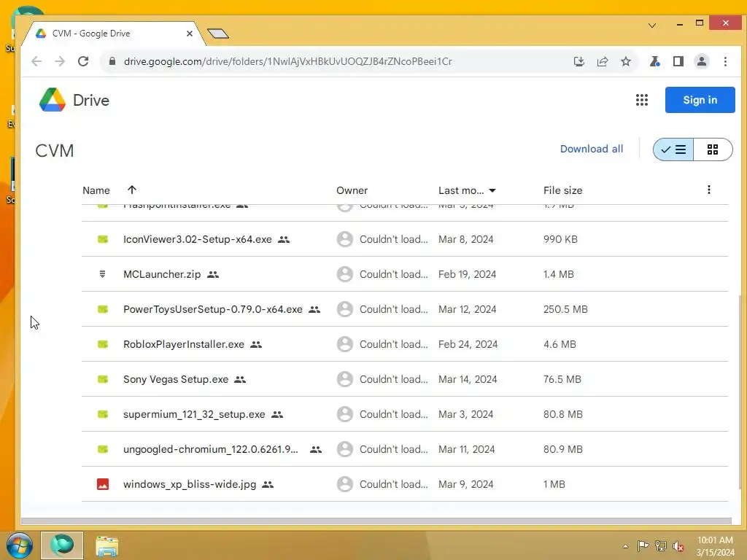Open the Chrome Labs flask icon
Viewport: 747px width, 560px height.
[x=655, y=61]
